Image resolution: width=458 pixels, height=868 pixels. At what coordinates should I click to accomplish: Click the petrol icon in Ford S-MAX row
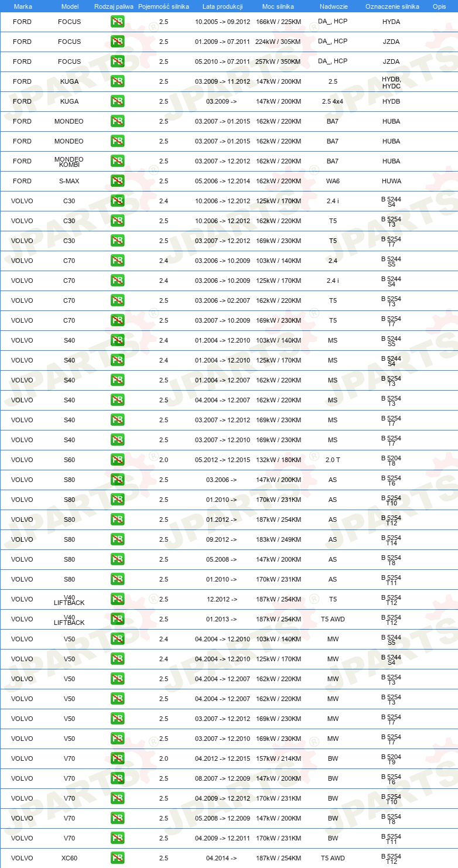[117, 181]
